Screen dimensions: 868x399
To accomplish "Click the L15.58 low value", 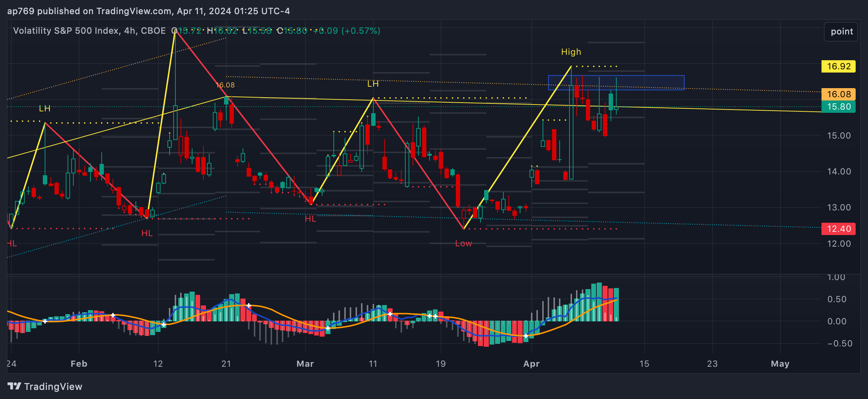I will click(x=257, y=31).
